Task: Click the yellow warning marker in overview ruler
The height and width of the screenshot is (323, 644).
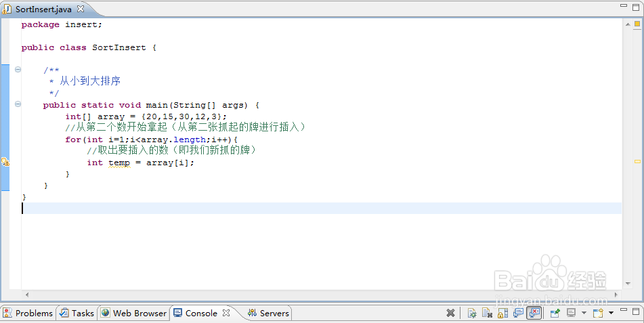Action: coord(637,162)
